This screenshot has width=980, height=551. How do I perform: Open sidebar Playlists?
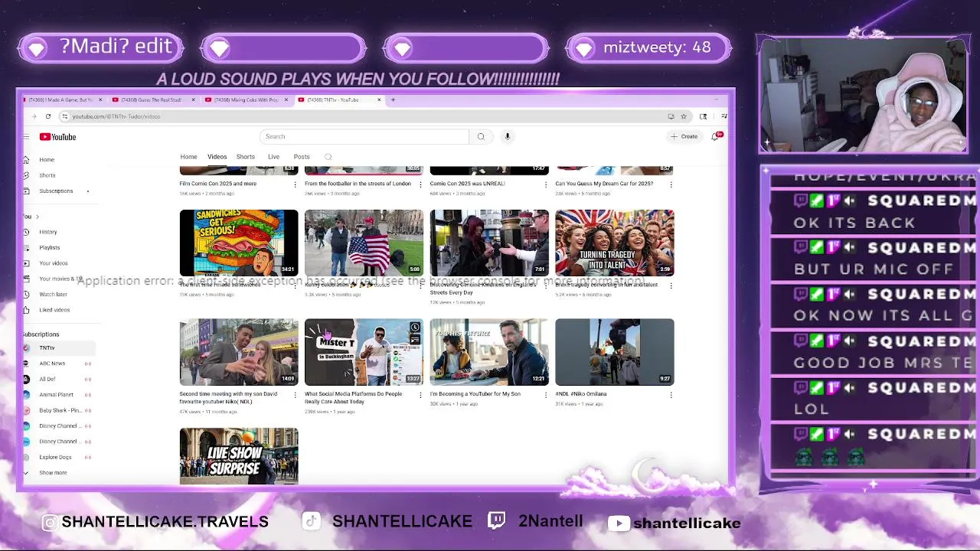(50, 247)
